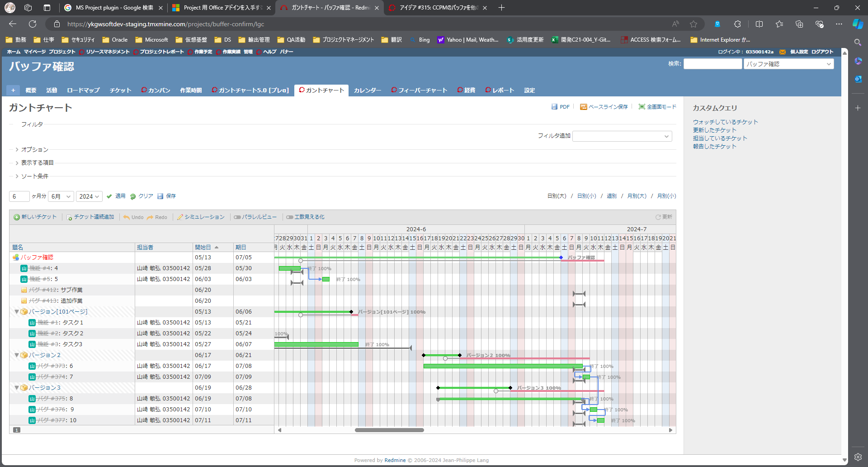Open the チケット project tab
Screen dimensions: 868x467
120,91
